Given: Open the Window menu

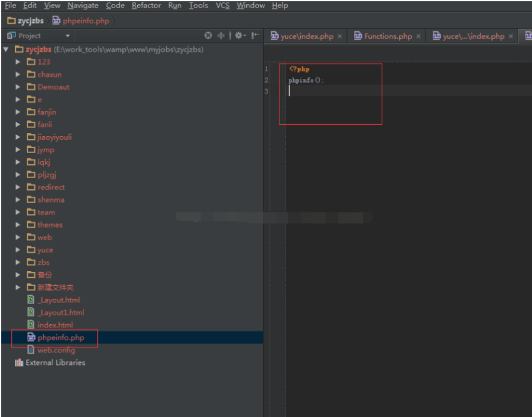Looking at the screenshot, I should coord(251,6).
